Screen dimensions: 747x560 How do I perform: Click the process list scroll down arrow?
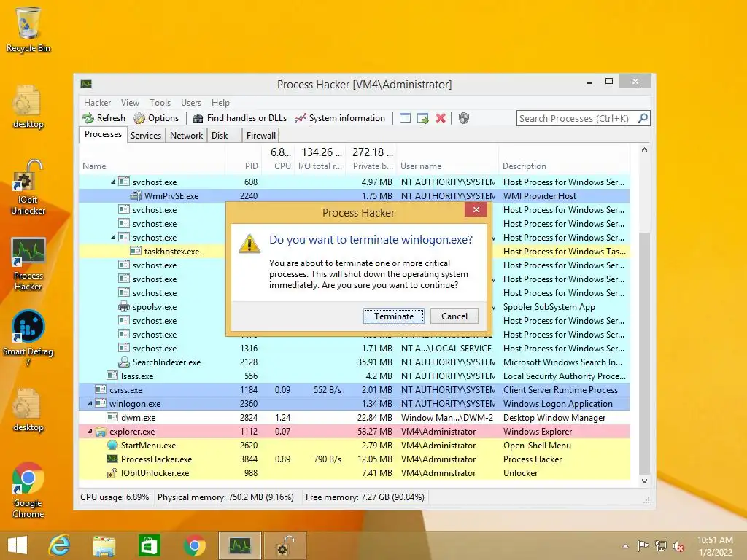644,481
